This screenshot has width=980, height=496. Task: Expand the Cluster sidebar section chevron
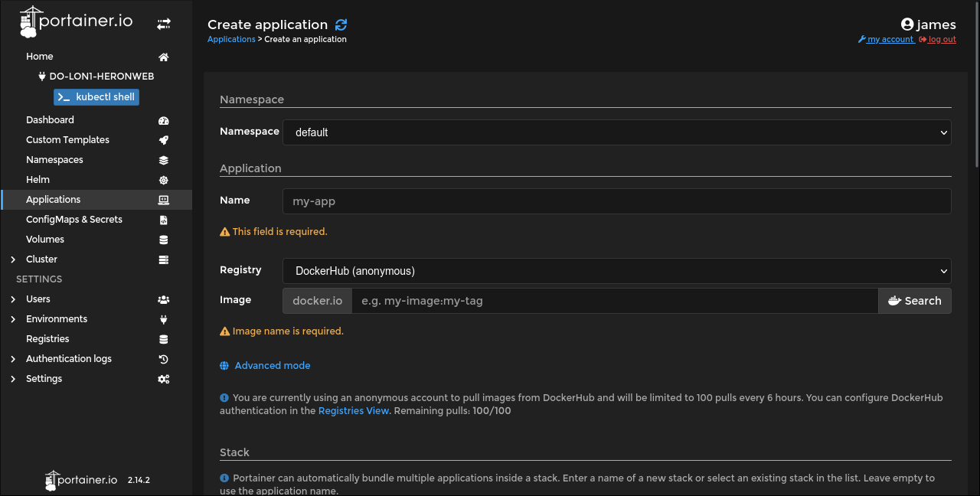(13, 259)
